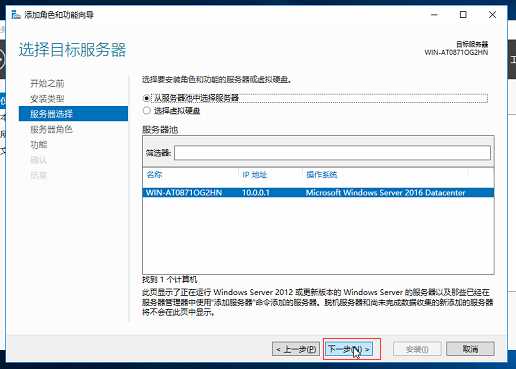Click 下一步(N) next button
Viewport: 516px width, 369px height.
[349, 349]
